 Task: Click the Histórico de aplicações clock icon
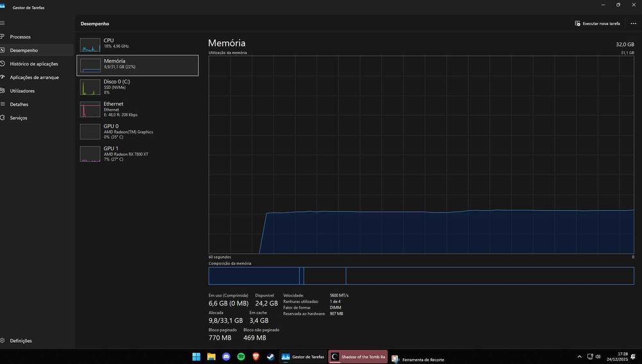(x=3, y=64)
